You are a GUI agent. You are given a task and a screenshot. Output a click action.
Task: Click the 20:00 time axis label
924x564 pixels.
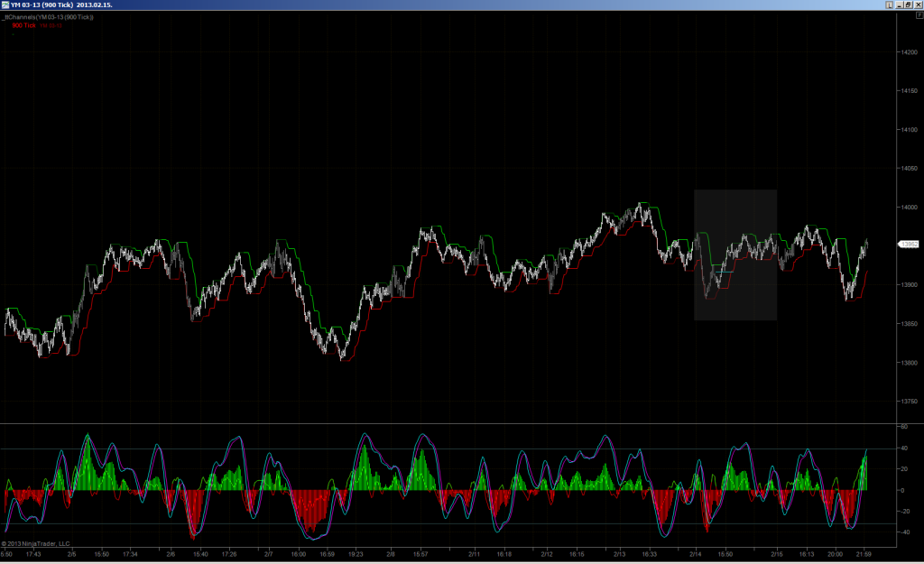pyautogui.click(x=835, y=554)
